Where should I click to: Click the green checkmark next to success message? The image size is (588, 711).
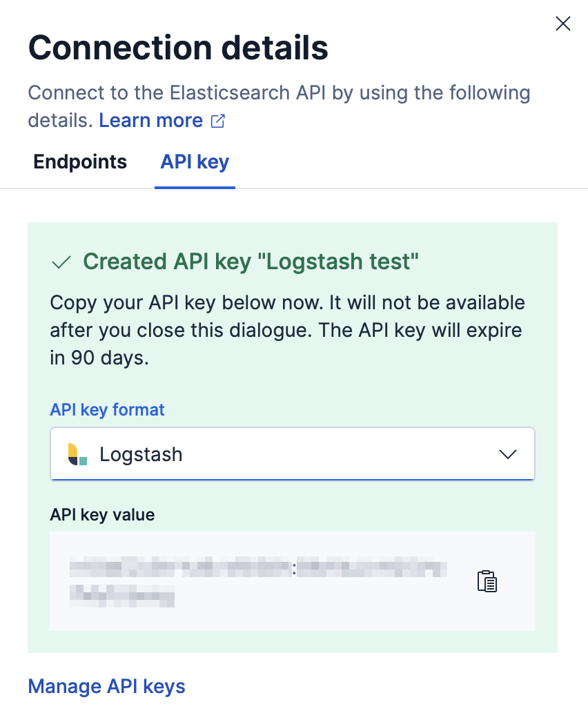pyautogui.click(x=61, y=262)
